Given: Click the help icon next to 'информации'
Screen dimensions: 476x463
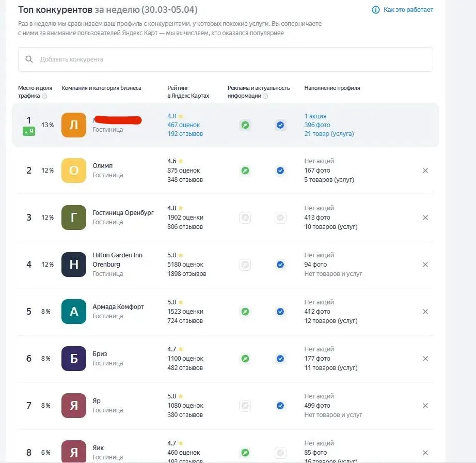Looking at the screenshot, I should [x=265, y=96].
